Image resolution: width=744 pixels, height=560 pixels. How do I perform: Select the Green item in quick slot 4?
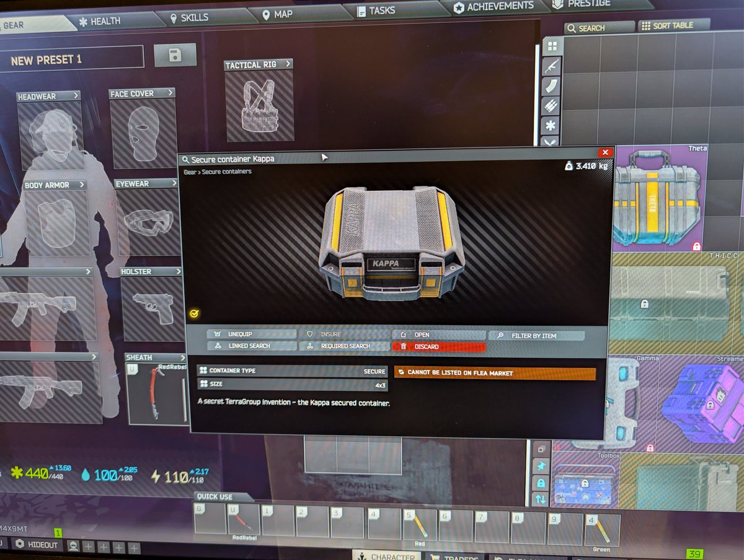click(x=601, y=530)
